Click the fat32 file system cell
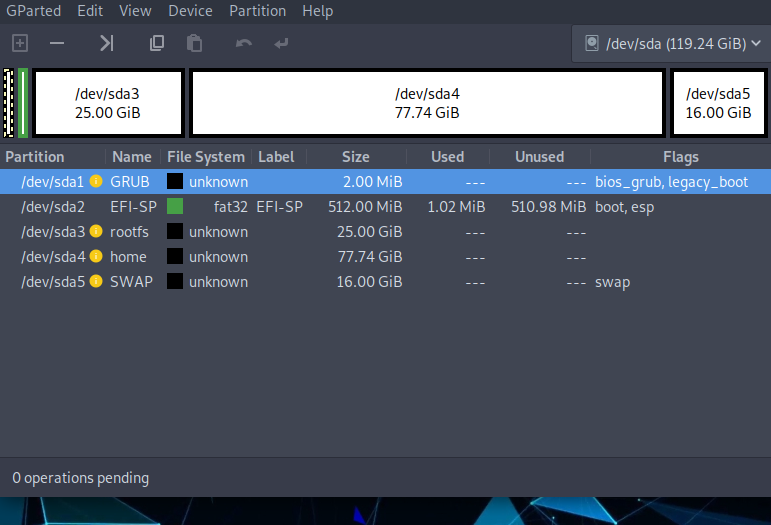This screenshot has width=771, height=525. (231, 207)
